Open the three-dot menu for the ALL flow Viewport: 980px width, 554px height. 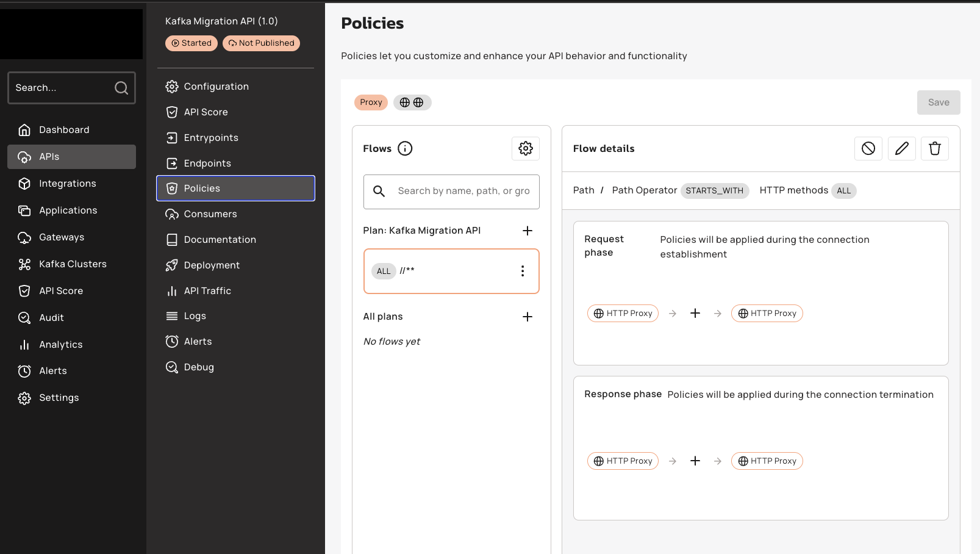tap(523, 271)
